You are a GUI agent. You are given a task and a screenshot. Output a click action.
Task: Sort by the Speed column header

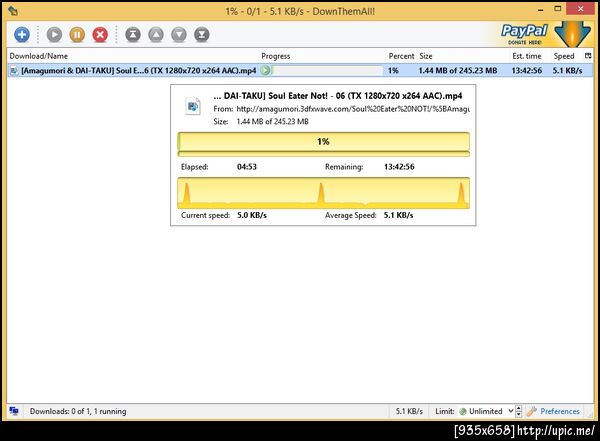(564, 56)
